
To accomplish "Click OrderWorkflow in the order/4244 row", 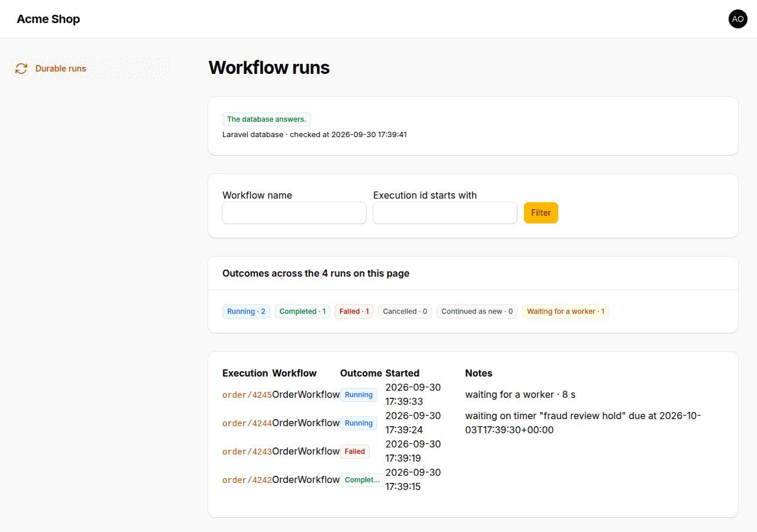I will pyautogui.click(x=306, y=423).
